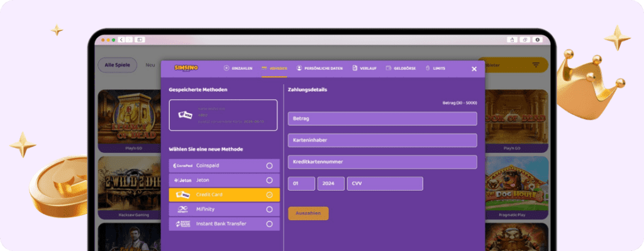Click the Karteninhaber input field
644x251 pixels.
click(382, 140)
